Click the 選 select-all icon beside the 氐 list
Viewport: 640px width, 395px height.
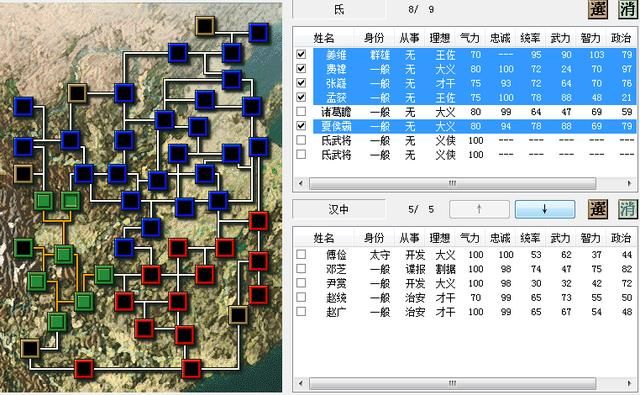point(598,9)
